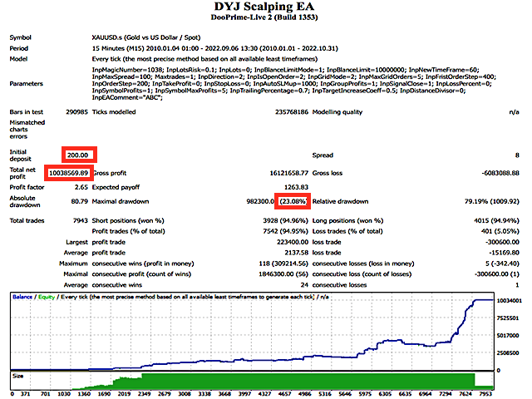Viewport: 532px width, 399px height.
Task: Click the Size label in volume chart
Action: tap(17, 376)
